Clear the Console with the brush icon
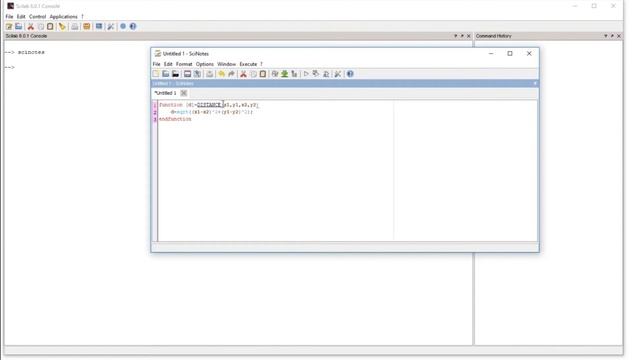 62,27
